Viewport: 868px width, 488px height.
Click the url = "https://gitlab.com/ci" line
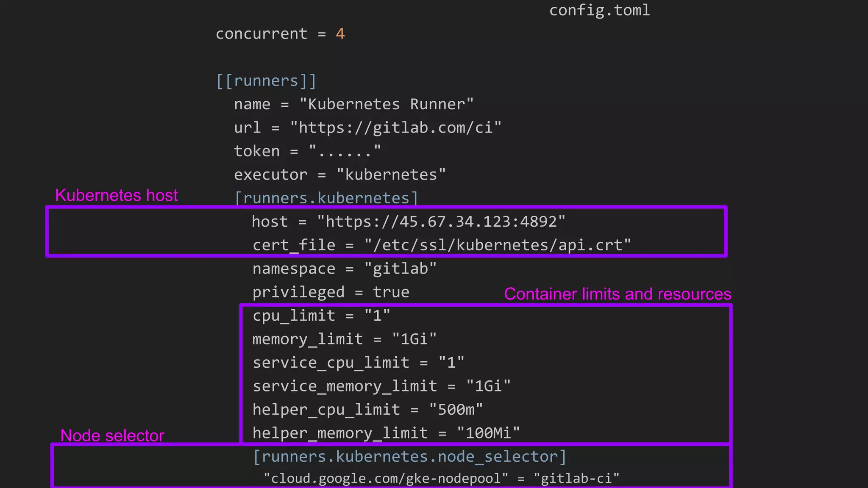368,128
